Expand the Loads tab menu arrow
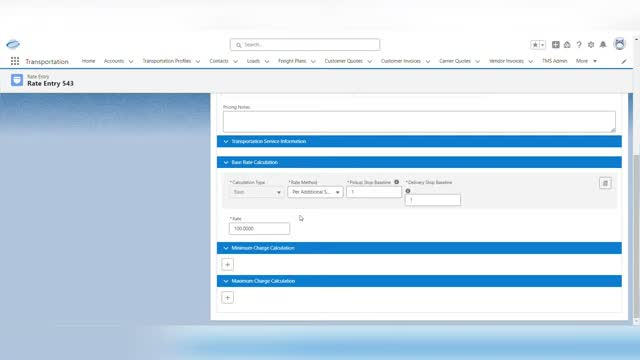The width and height of the screenshot is (640, 360). (x=267, y=61)
